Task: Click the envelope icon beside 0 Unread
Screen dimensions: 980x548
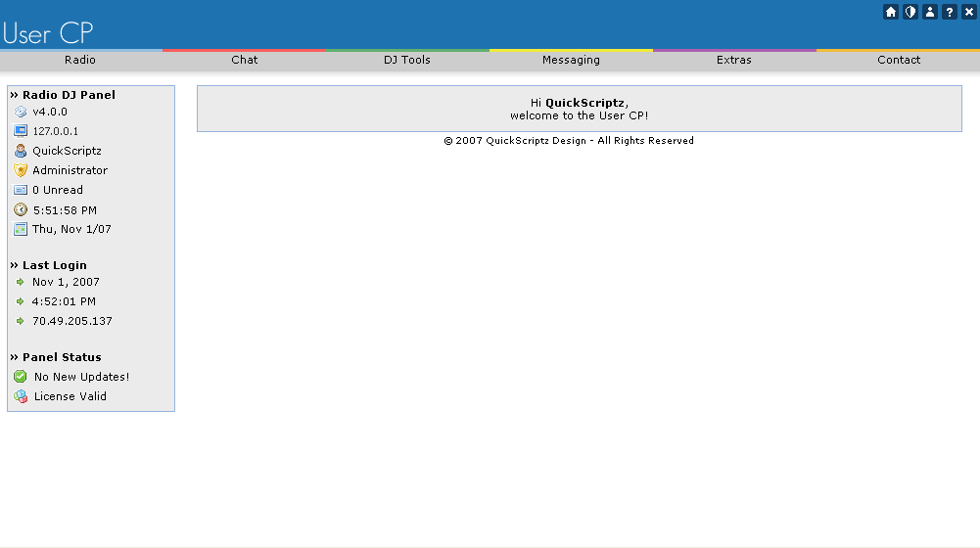Action: pyautogui.click(x=21, y=190)
